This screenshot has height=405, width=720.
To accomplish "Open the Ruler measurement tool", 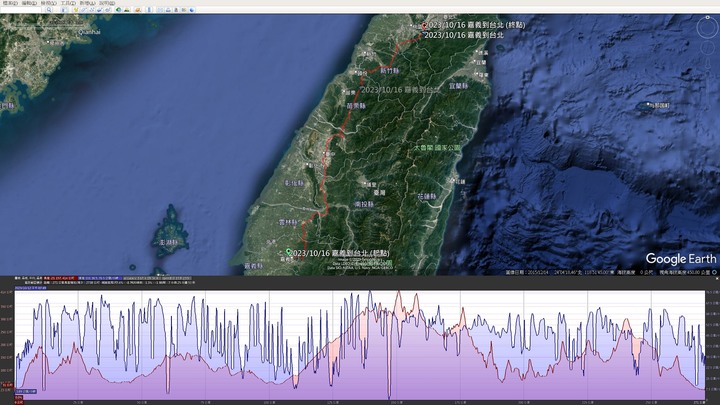I will click(x=149, y=10).
